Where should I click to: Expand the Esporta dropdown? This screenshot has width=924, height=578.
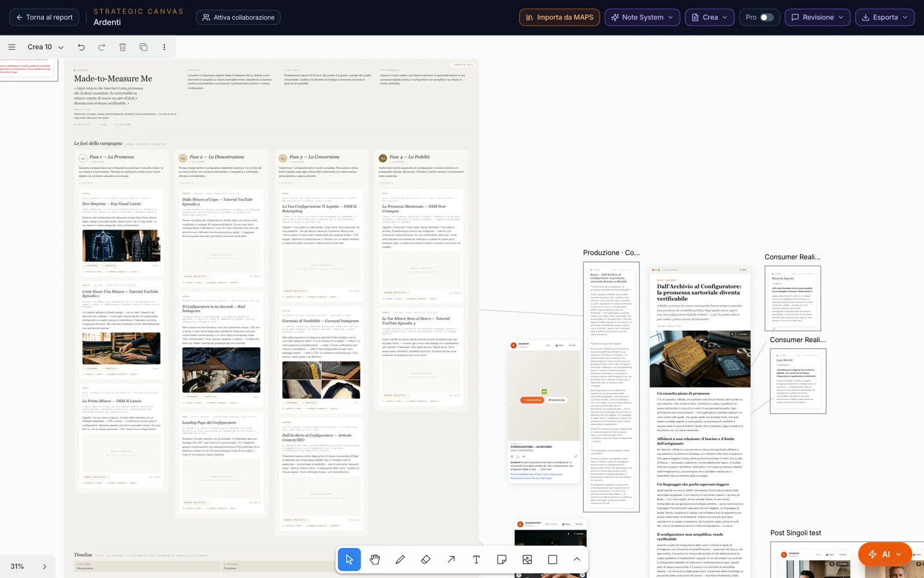tap(885, 17)
